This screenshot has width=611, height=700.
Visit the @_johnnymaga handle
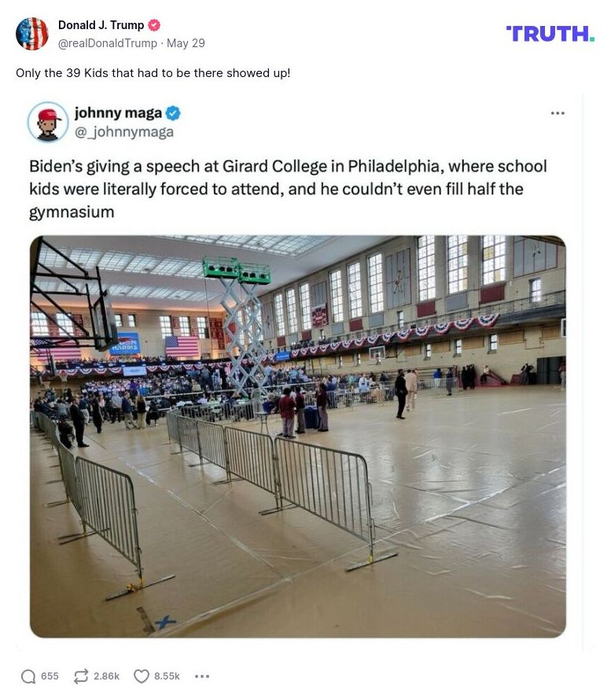[123, 132]
